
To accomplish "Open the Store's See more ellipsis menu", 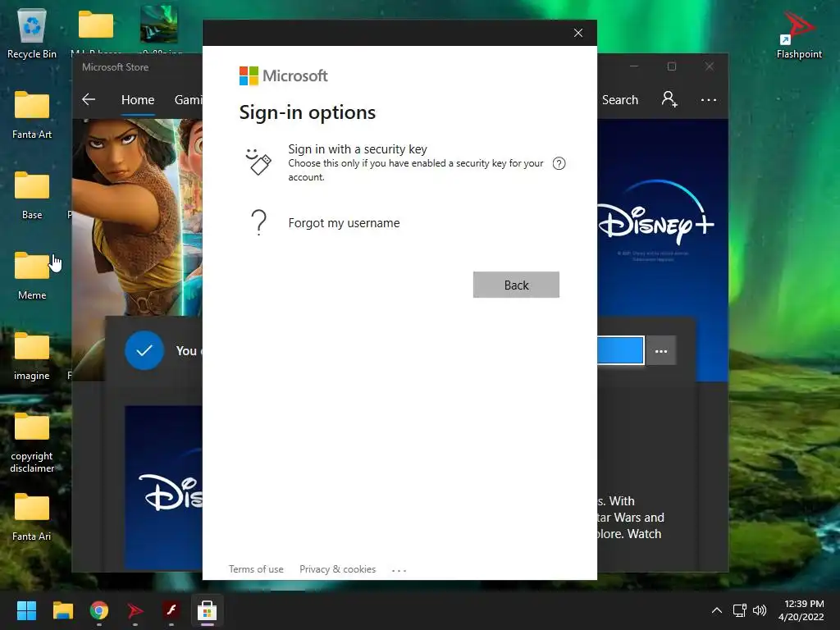I will tap(709, 100).
